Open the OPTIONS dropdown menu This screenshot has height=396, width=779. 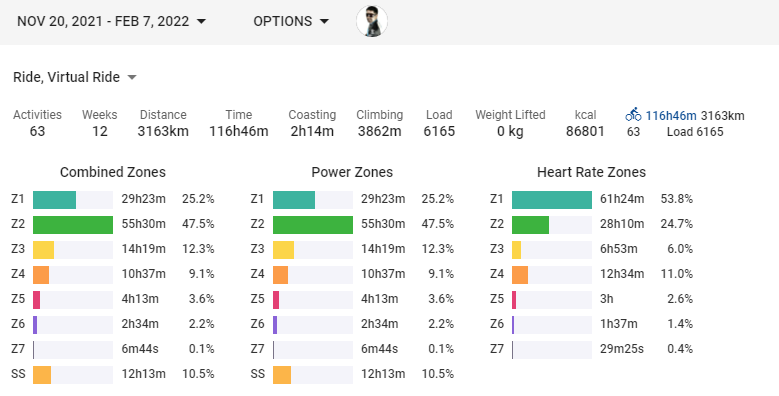click(291, 21)
